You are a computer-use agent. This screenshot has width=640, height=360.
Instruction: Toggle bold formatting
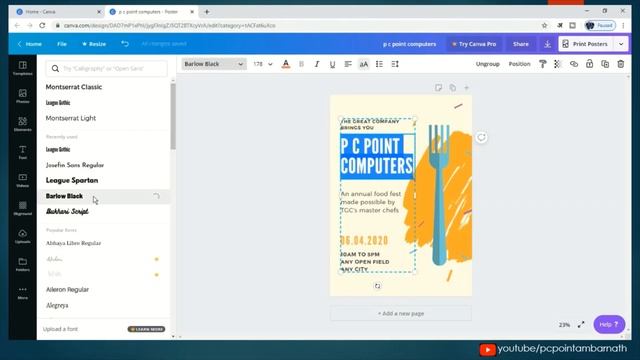(x=301, y=64)
